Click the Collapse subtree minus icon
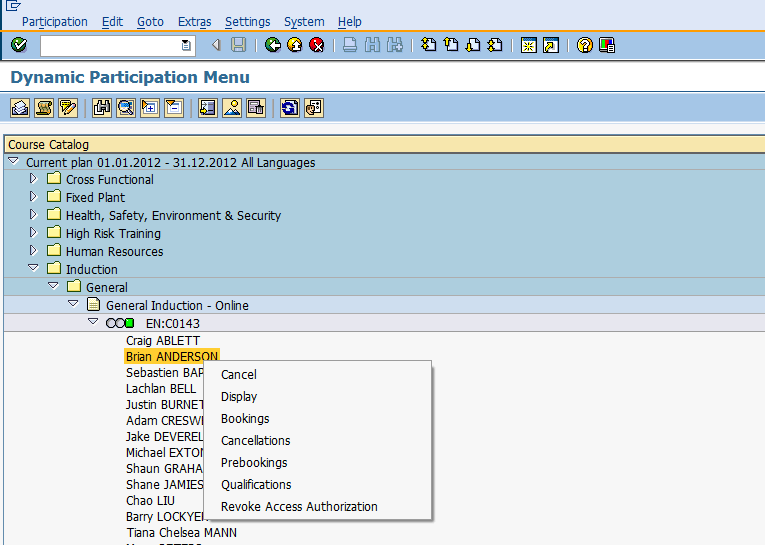The width and height of the screenshot is (765, 545). [174, 108]
